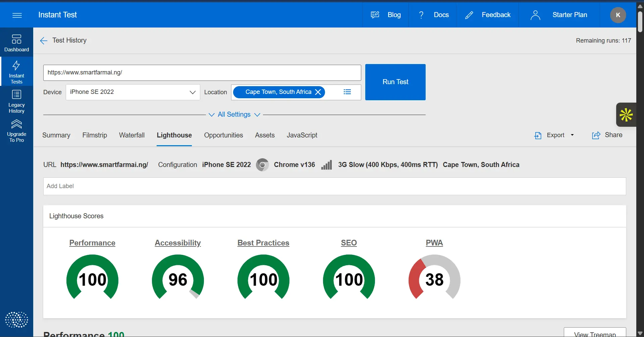
Task: Open the Export dropdown arrow
Action: (572, 135)
